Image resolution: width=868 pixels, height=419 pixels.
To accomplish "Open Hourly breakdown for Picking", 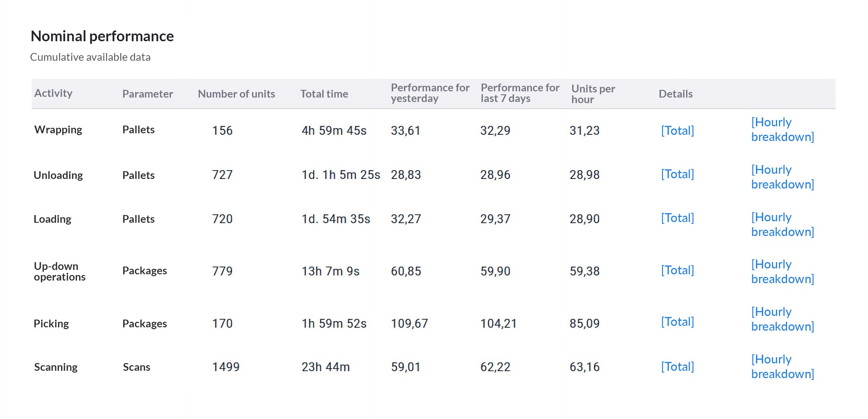I will (783, 319).
